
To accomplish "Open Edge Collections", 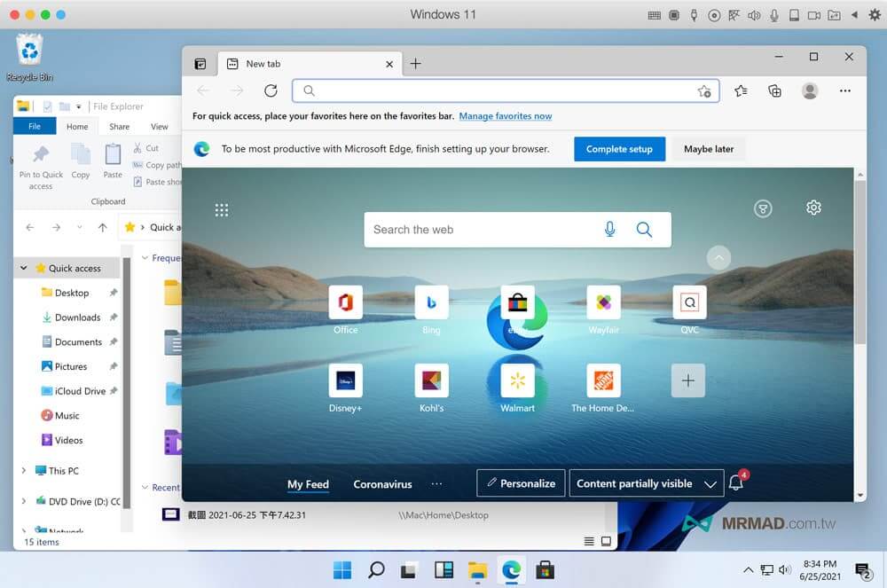I will click(774, 90).
